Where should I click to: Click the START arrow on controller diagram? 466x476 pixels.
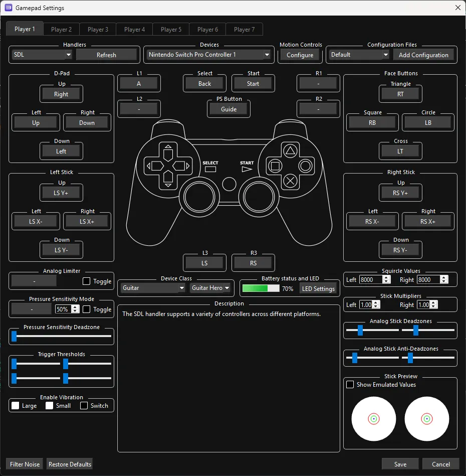coord(247,170)
